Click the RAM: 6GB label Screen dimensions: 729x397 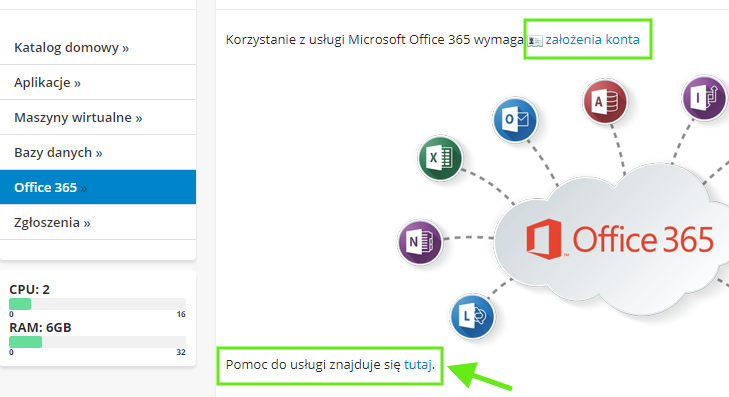(x=40, y=327)
